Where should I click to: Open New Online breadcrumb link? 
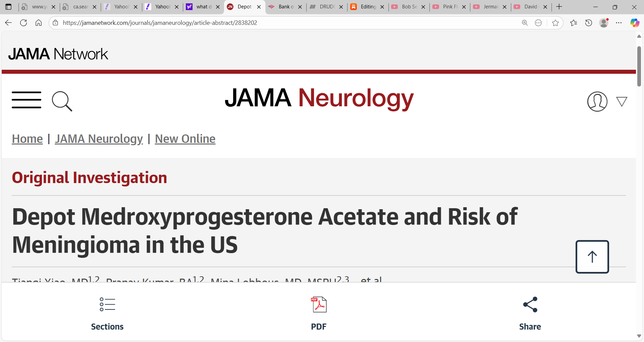pos(185,139)
